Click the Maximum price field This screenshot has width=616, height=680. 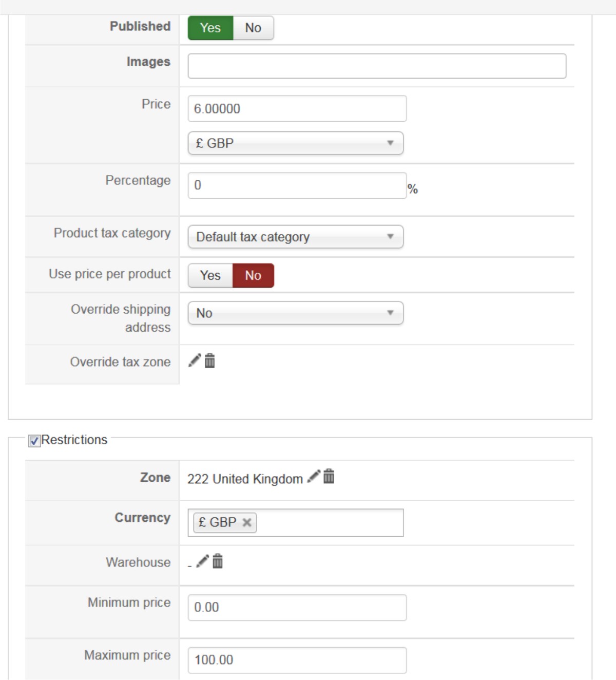[297, 660]
